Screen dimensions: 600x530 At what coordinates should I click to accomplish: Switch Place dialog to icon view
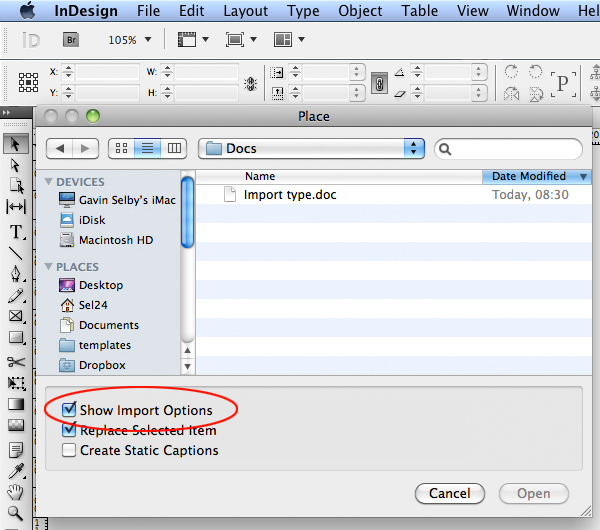tap(121, 148)
